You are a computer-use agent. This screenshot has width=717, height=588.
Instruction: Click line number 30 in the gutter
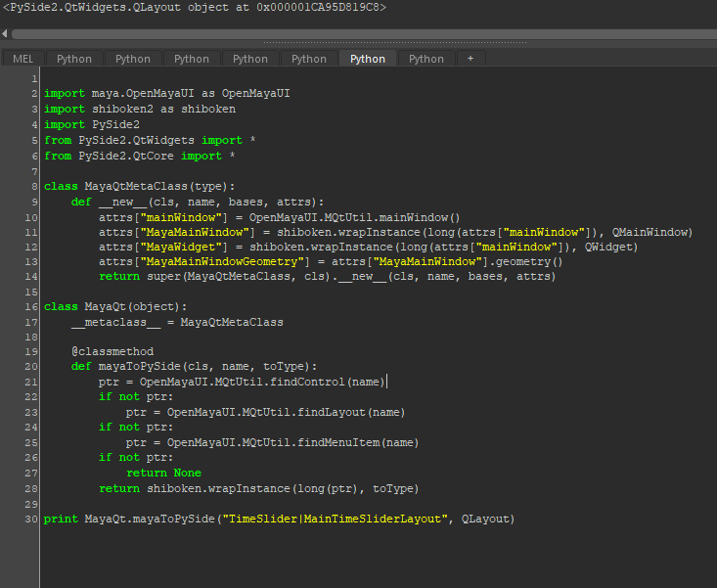[x=31, y=519]
